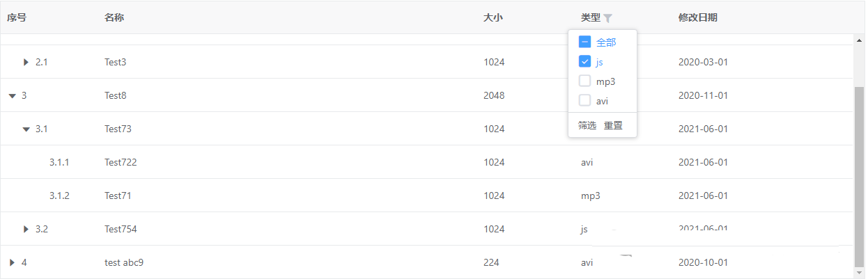Collapse row 3 Test8
The width and height of the screenshot is (868, 279).
[13, 95]
